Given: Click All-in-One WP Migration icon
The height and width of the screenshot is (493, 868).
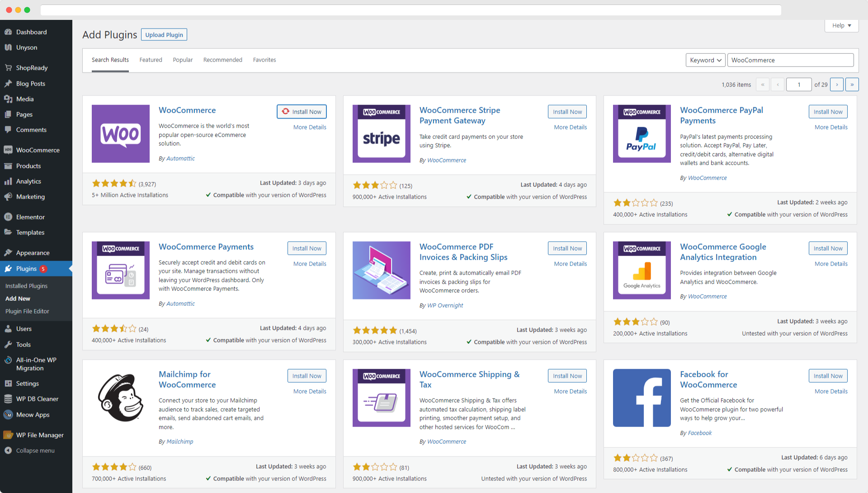Looking at the screenshot, I should coord(8,360).
